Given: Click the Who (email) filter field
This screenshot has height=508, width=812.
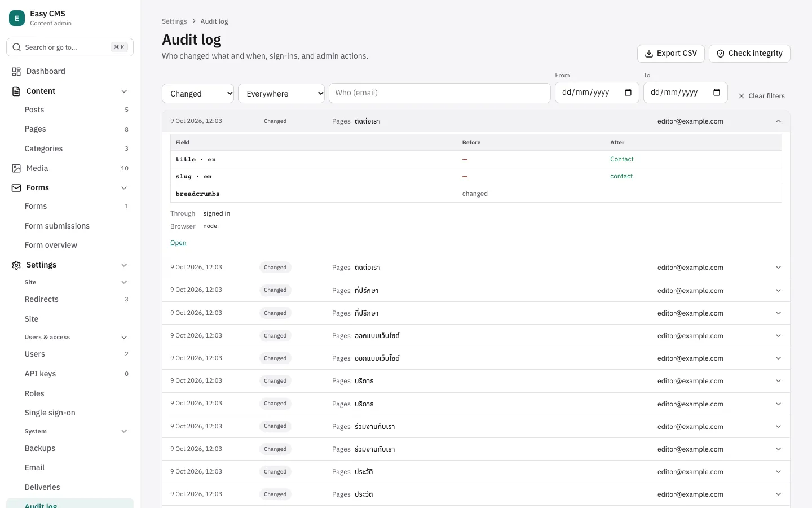Looking at the screenshot, I should pos(440,93).
